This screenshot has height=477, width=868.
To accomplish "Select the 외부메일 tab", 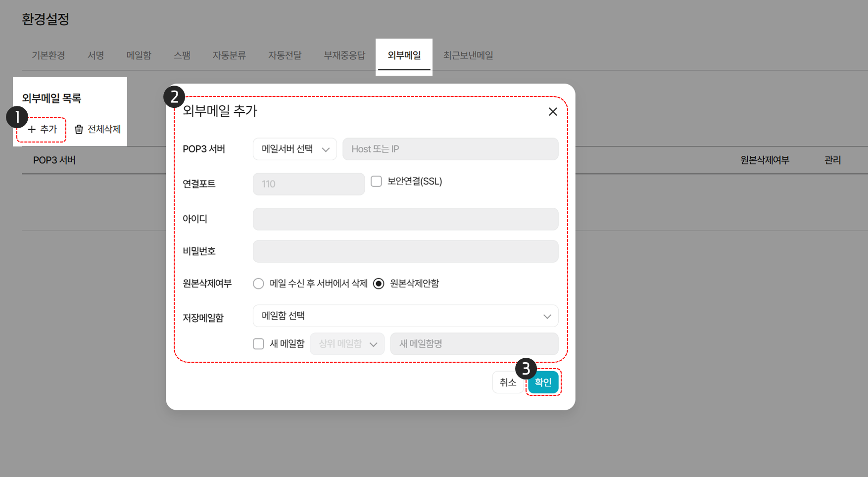I will pos(404,55).
